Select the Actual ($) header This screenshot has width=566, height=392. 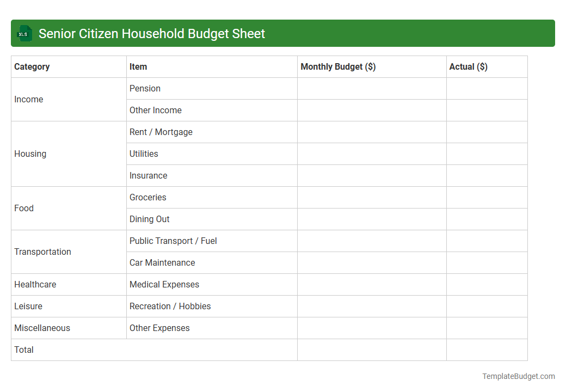click(469, 66)
